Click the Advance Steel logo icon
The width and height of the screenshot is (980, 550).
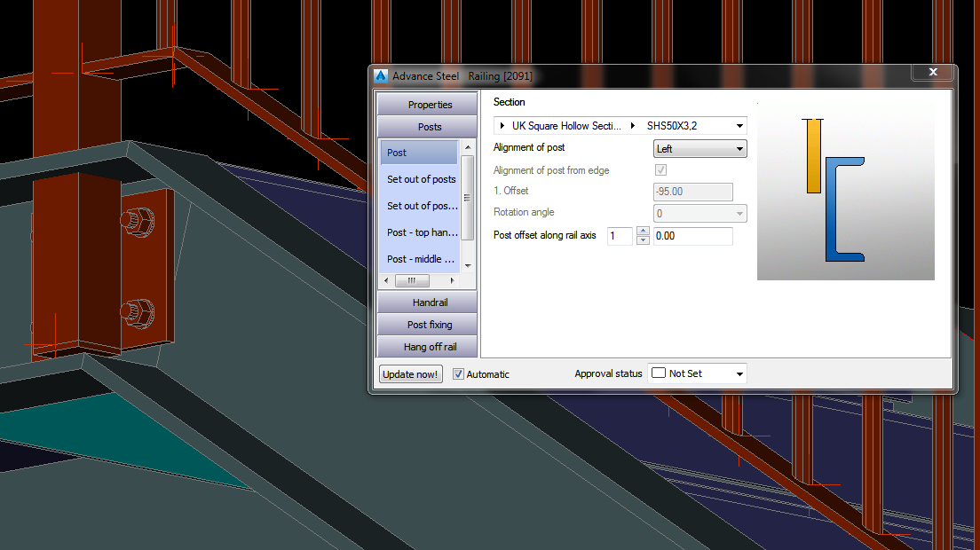tap(381, 76)
